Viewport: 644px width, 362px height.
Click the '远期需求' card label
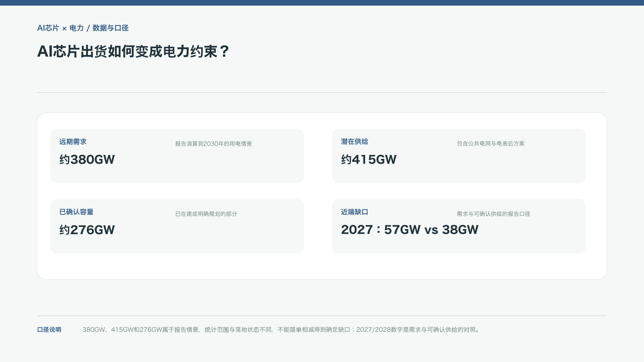click(x=73, y=142)
